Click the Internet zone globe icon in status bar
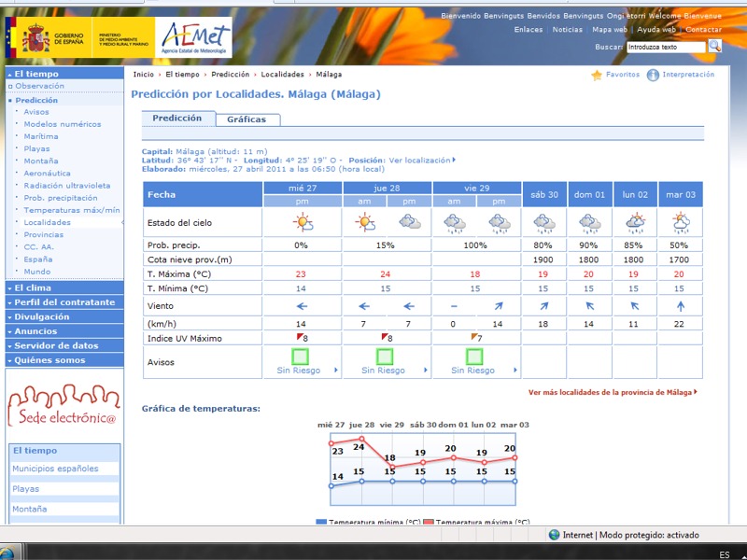Screen dimensions: 747x560 pos(555,535)
